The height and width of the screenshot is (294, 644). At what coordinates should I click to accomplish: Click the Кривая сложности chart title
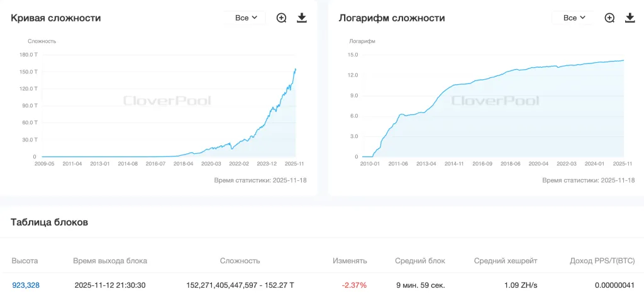click(x=56, y=18)
